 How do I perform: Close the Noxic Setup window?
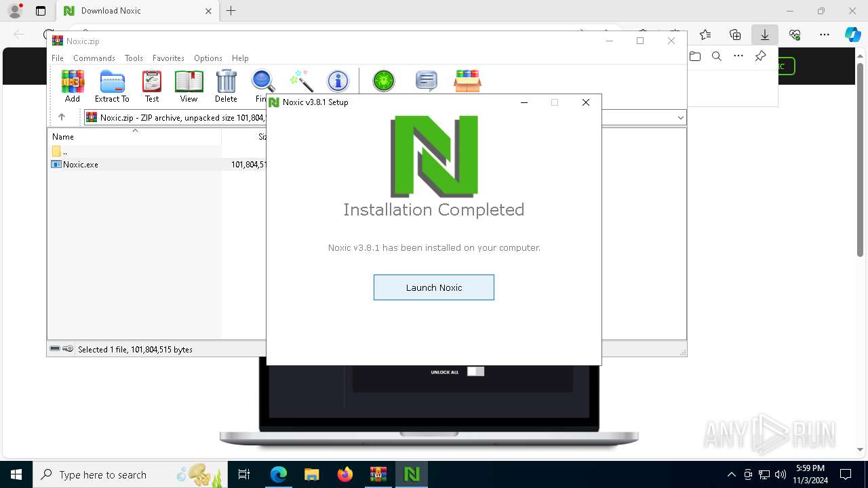586,102
